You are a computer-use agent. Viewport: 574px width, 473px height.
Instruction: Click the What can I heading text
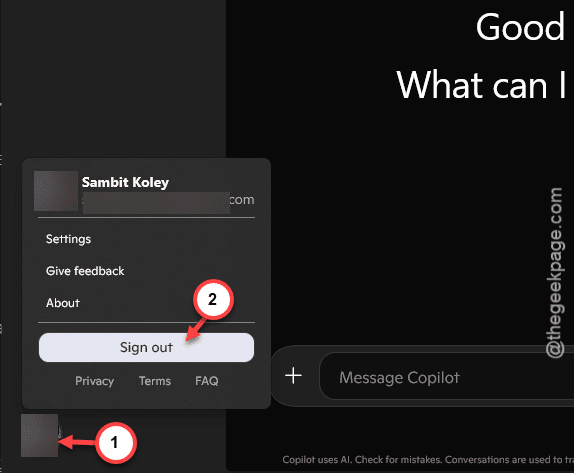[481, 85]
